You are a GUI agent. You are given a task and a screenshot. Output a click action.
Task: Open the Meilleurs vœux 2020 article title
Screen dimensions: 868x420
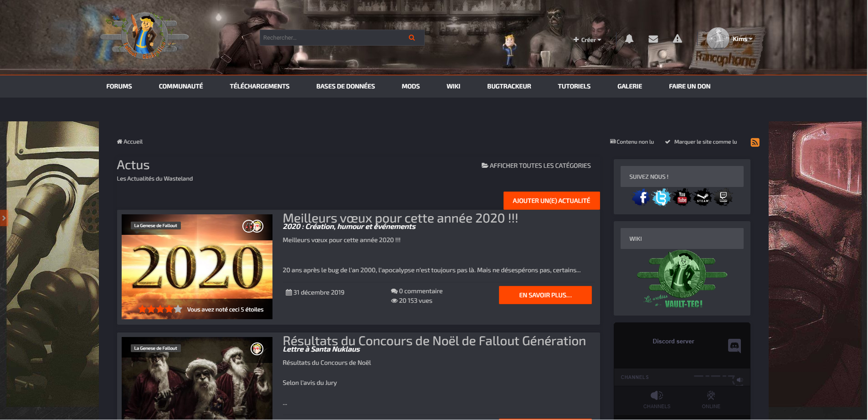coord(400,218)
